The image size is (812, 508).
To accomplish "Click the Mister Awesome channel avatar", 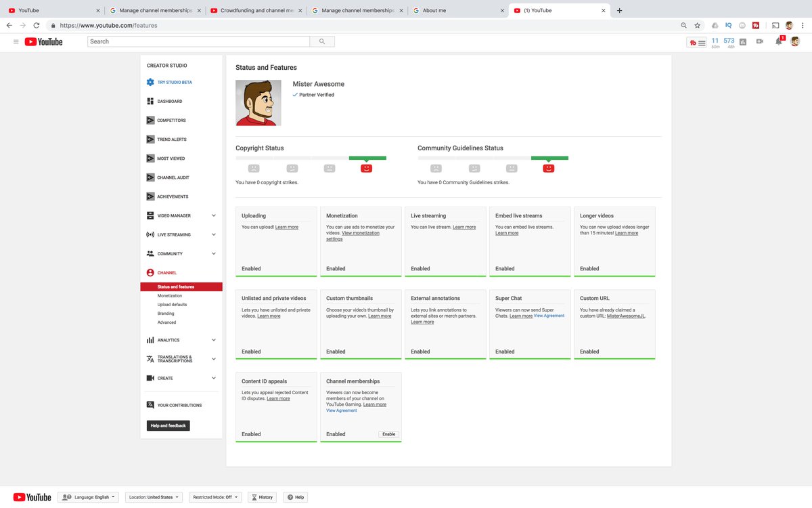I will 258,103.
